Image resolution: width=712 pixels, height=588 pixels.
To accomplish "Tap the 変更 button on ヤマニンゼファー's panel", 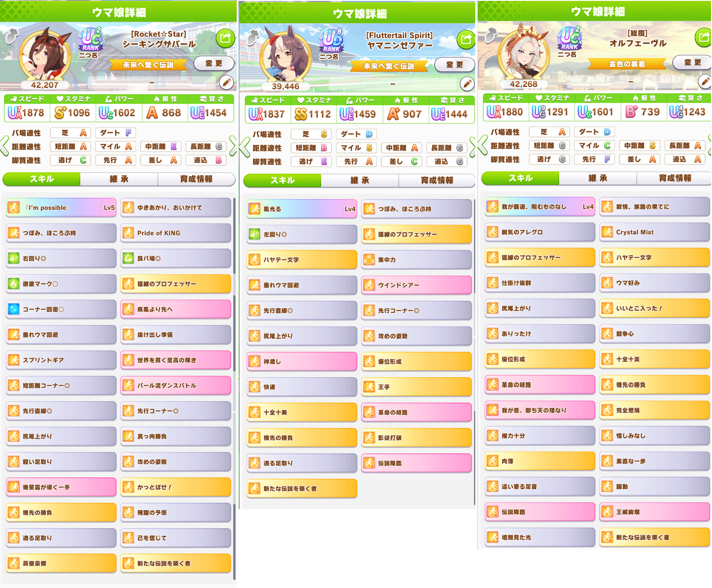I will click(x=455, y=65).
